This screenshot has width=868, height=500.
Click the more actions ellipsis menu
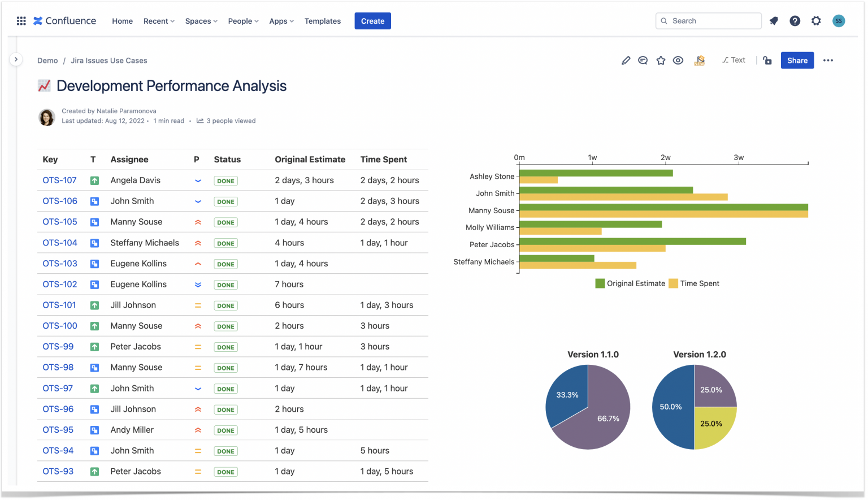coord(828,60)
